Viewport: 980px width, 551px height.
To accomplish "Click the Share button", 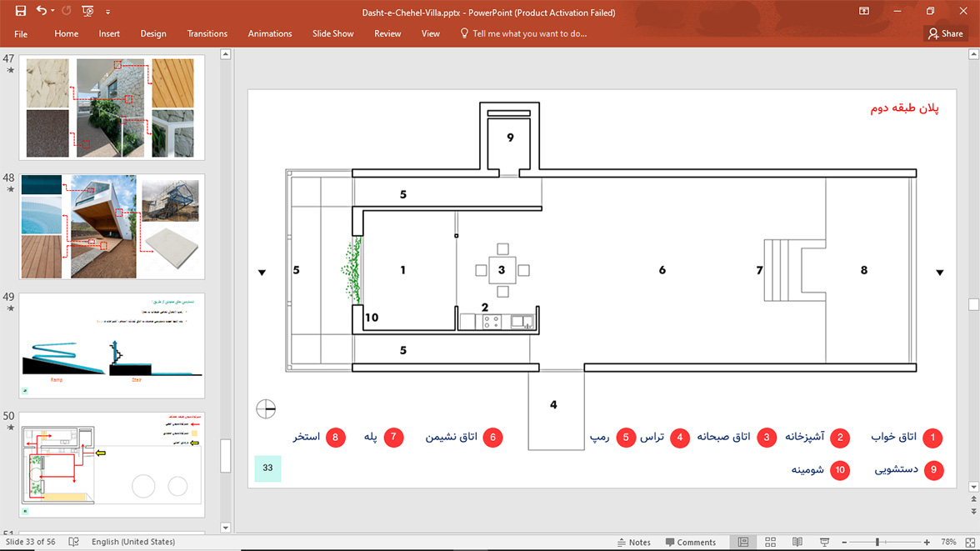I will 946,34.
